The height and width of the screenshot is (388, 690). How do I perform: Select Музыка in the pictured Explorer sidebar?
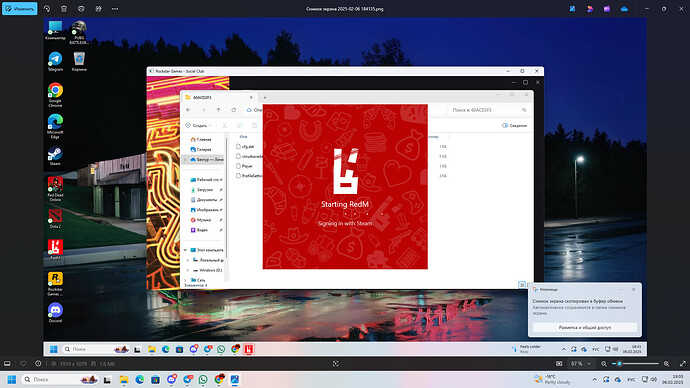pyautogui.click(x=204, y=220)
